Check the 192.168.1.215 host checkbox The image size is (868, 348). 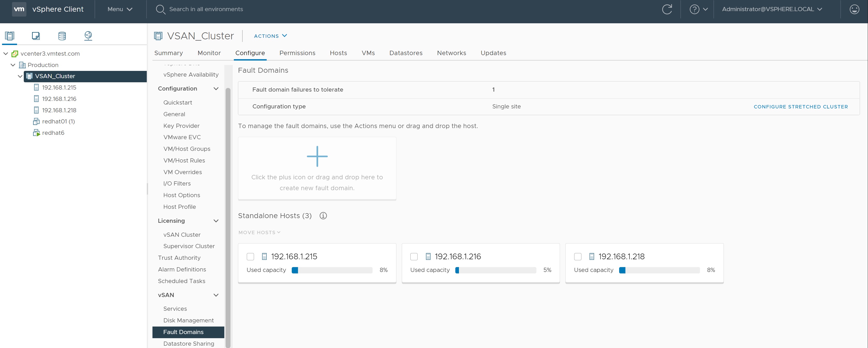coord(250,257)
